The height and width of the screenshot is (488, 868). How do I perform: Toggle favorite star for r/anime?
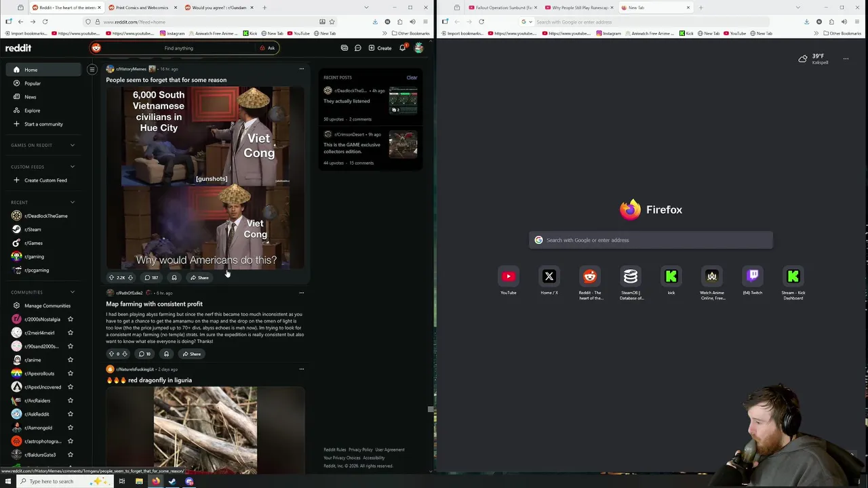70,360
